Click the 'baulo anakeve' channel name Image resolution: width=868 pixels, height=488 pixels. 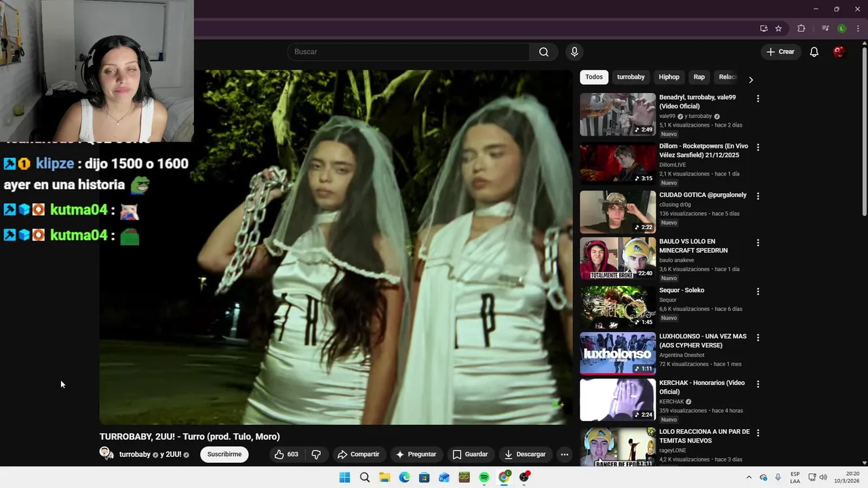677,260
